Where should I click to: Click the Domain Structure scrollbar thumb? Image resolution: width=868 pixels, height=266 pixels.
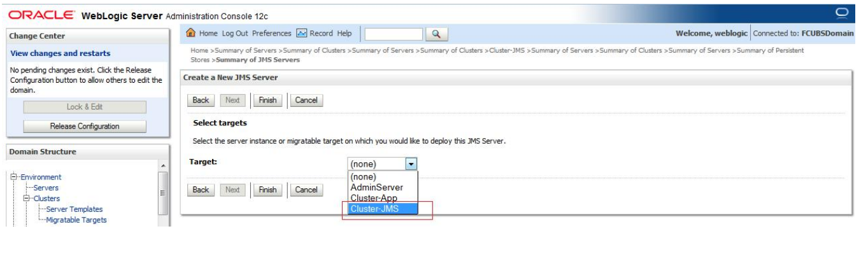click(163, 193)
